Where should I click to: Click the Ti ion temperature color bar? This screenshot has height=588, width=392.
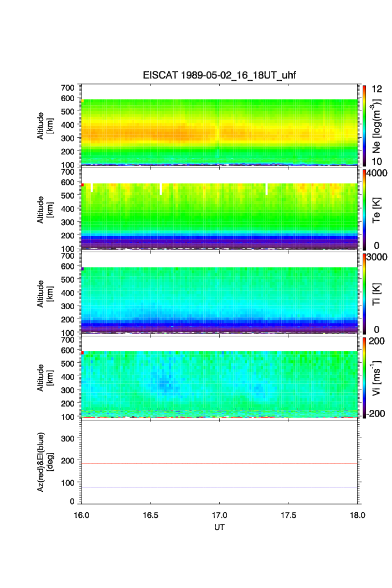364,293
